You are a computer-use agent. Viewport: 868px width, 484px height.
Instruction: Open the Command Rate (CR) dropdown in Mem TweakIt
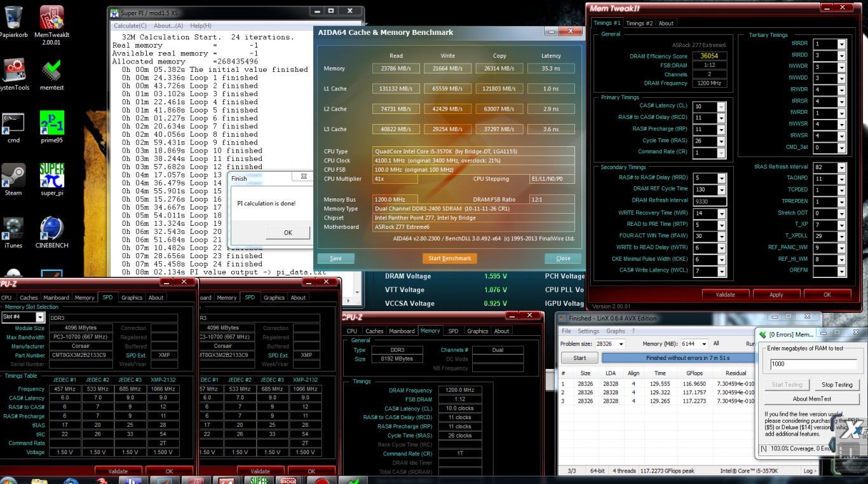(x=721, y=153)
